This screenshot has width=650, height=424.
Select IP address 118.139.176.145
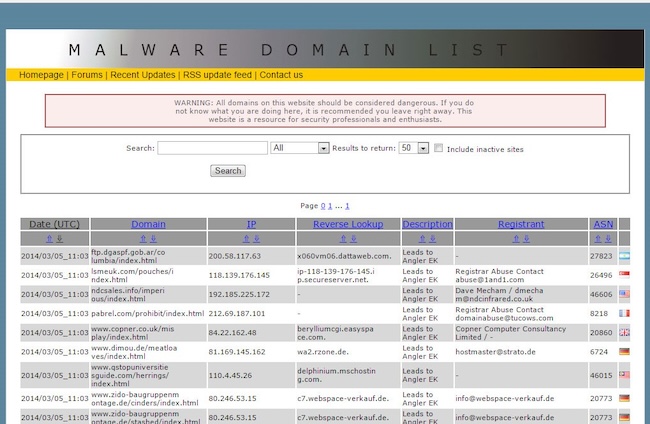(x=239, y=275)
